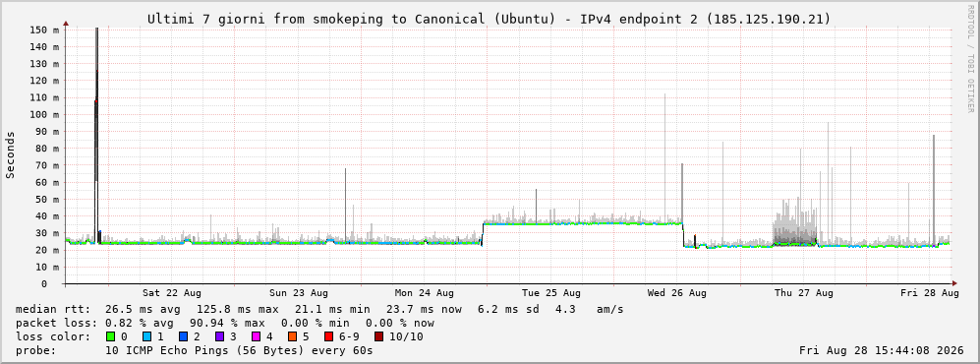Click the green loss color 0 swatch
Viewport: 980px width, 364px height.
[111, 336]
